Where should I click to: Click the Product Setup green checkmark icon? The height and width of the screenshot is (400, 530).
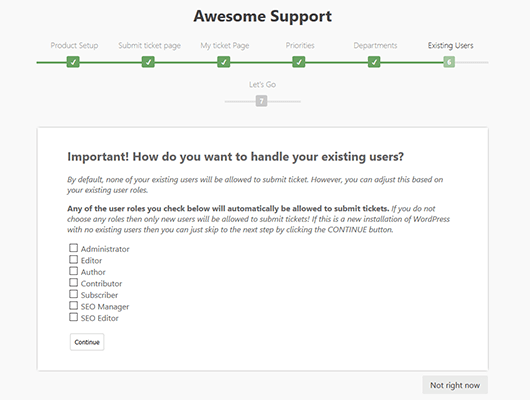pos(73,62)
